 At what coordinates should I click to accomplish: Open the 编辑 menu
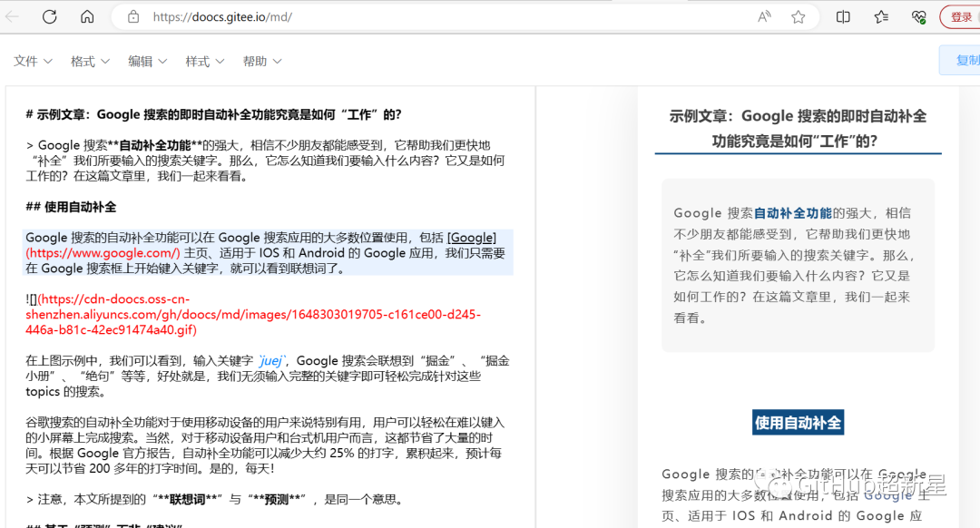pyautogui.click(x=148, y=61)
